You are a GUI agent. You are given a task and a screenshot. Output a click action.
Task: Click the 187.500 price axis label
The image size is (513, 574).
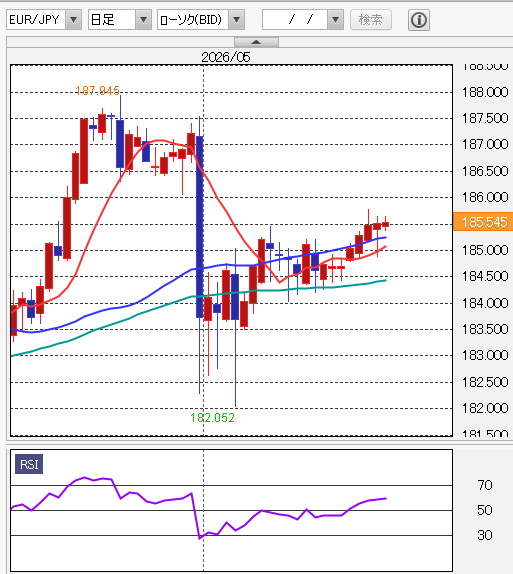click(x=485, y=118)
